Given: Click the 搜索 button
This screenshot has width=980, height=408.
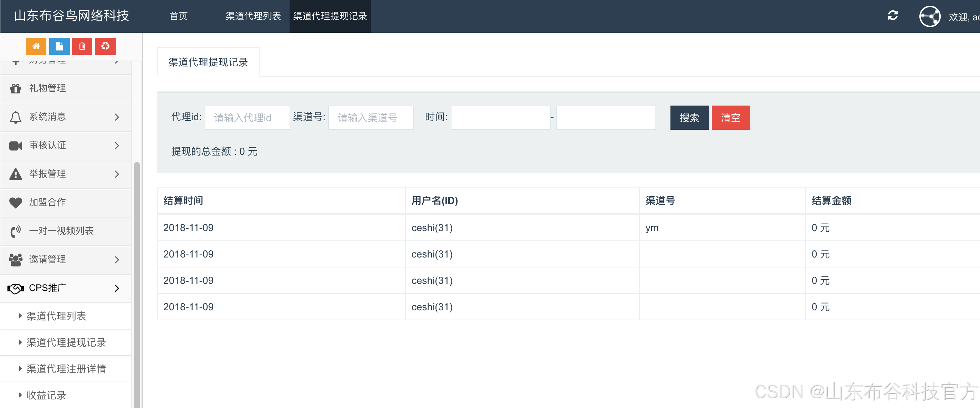Looking at the screenshot, I should click(689, 118).
